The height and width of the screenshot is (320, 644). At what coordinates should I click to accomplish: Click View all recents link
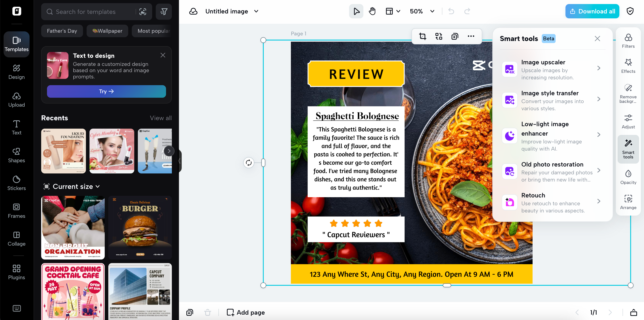(x=160, y=118)
